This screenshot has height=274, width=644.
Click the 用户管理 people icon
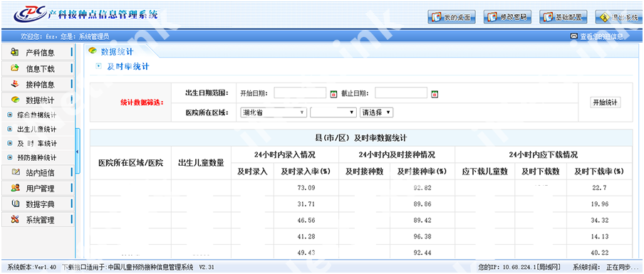point(16,188)
